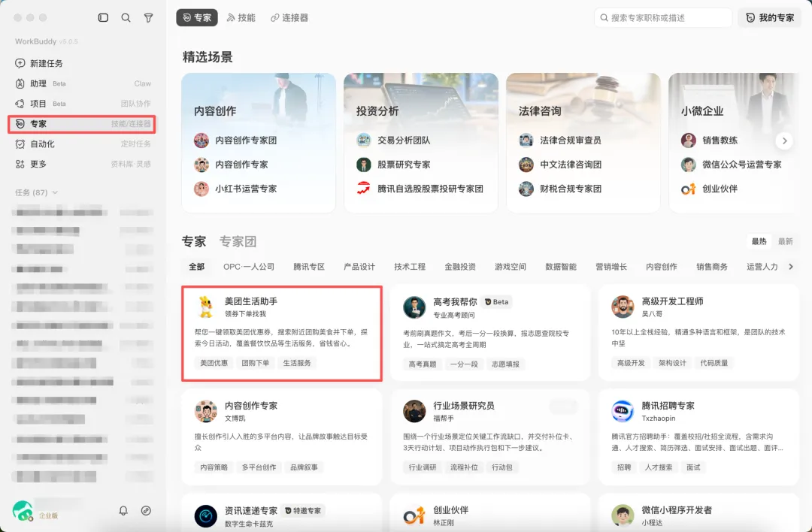The image size is (812, 532).
Task: Click the 特邀专家 badge
Action: click(303, 511)
